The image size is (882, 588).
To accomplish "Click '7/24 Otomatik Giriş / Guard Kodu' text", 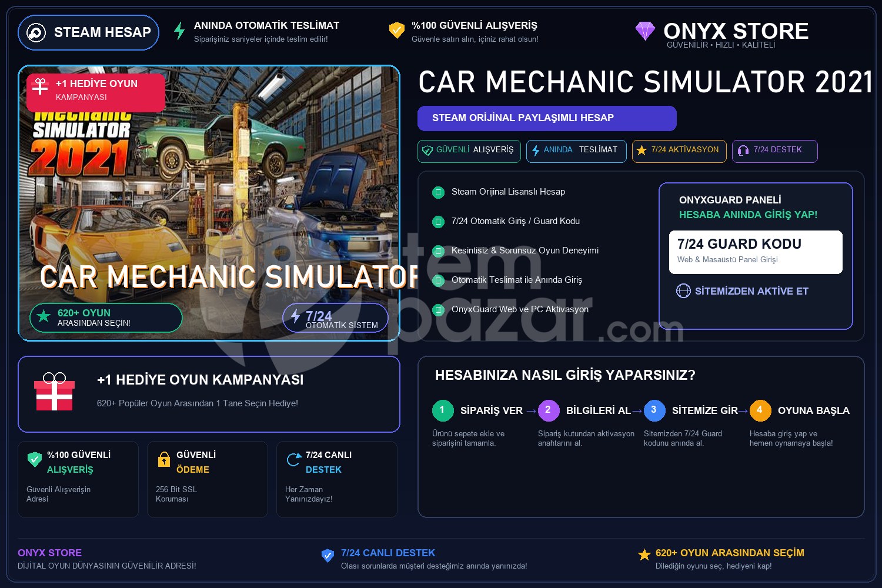I will (516, 221).
